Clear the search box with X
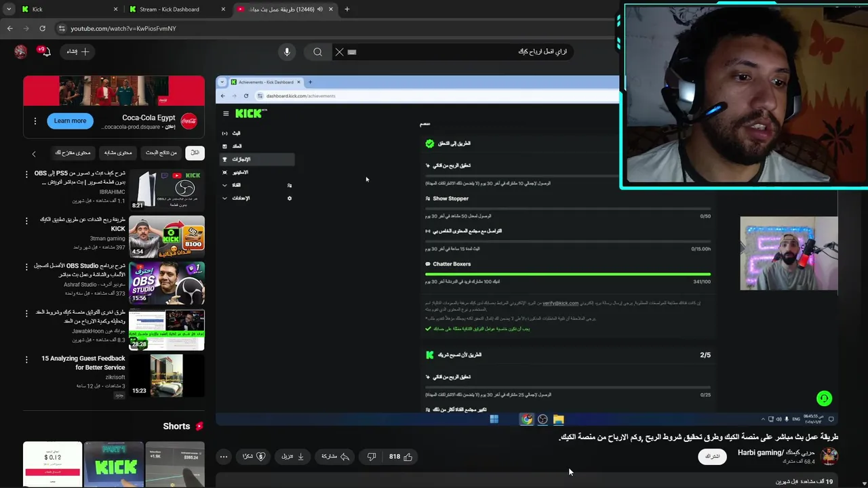Screen dimensions: 868x488 pyautogui.click(x=339, y=52)
